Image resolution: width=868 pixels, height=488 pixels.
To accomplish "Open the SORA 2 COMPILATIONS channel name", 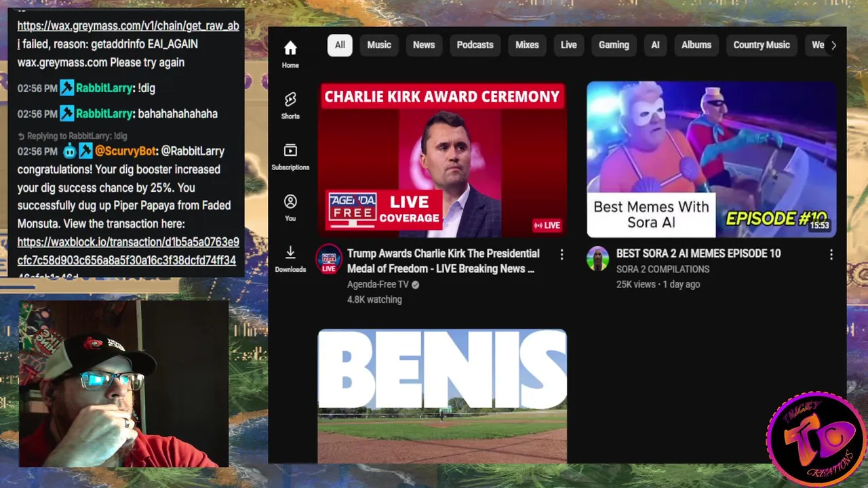I will [663, 269].
